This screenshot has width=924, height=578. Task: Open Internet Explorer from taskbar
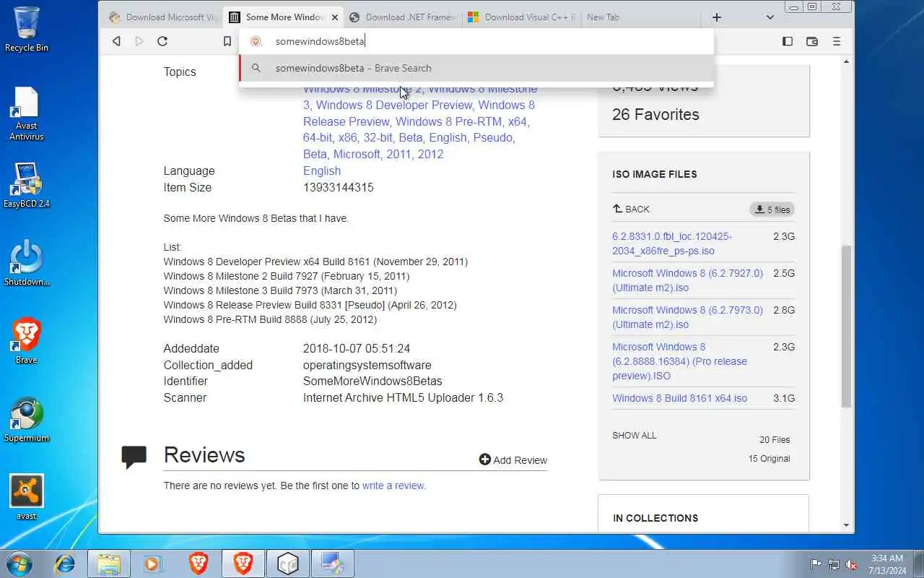coord(65,564)
